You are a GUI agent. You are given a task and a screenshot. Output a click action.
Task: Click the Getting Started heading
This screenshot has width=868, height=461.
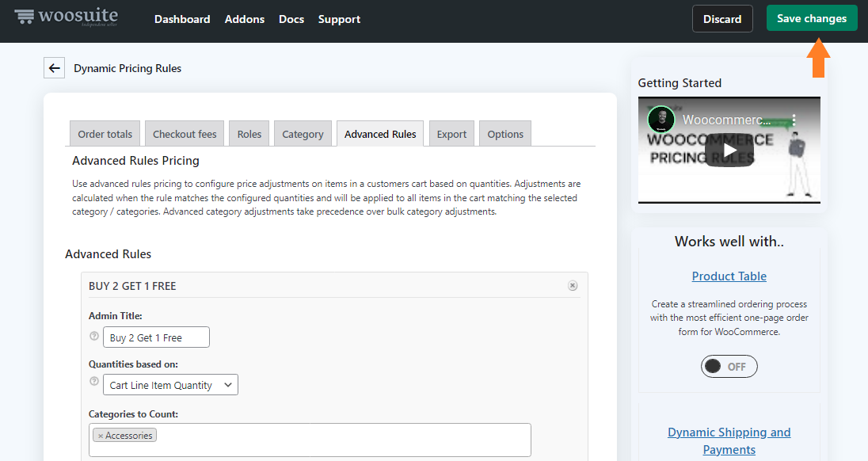click(x=680, y=83)
